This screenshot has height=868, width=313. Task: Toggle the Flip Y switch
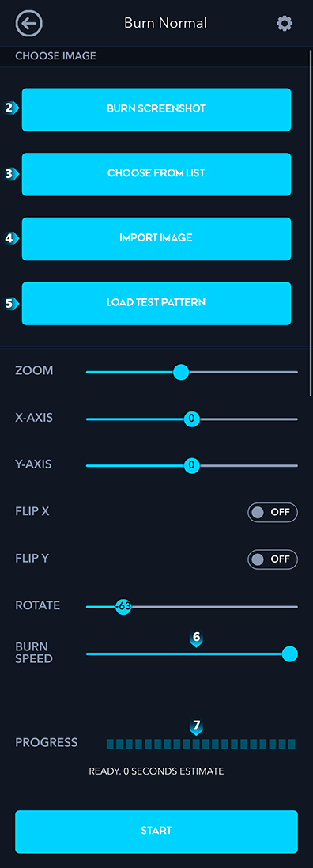click(273, 559)
